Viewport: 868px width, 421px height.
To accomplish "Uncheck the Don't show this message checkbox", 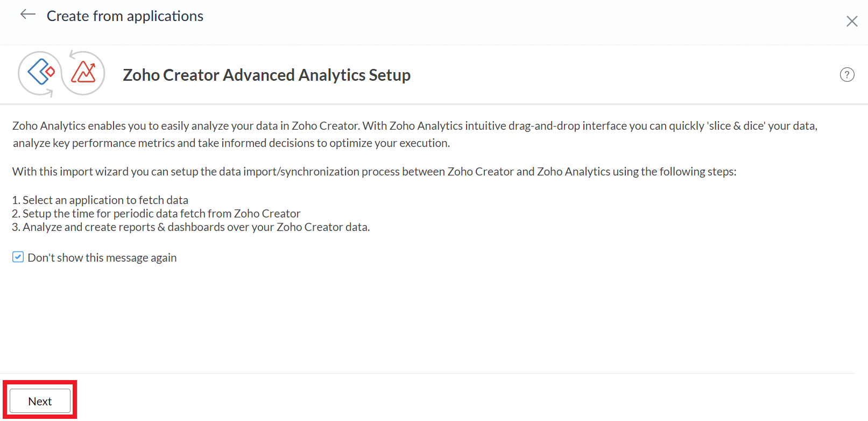I will coord(18,257).
